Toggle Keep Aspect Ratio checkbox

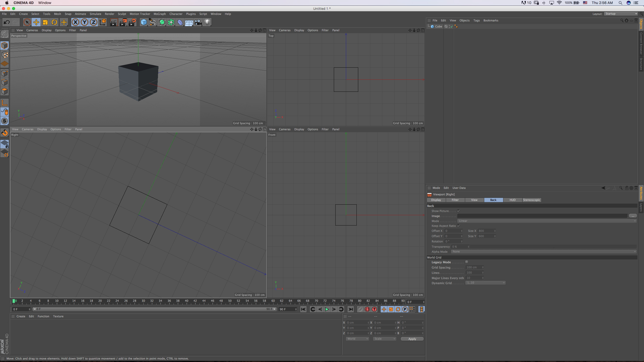tap(459, 225)
